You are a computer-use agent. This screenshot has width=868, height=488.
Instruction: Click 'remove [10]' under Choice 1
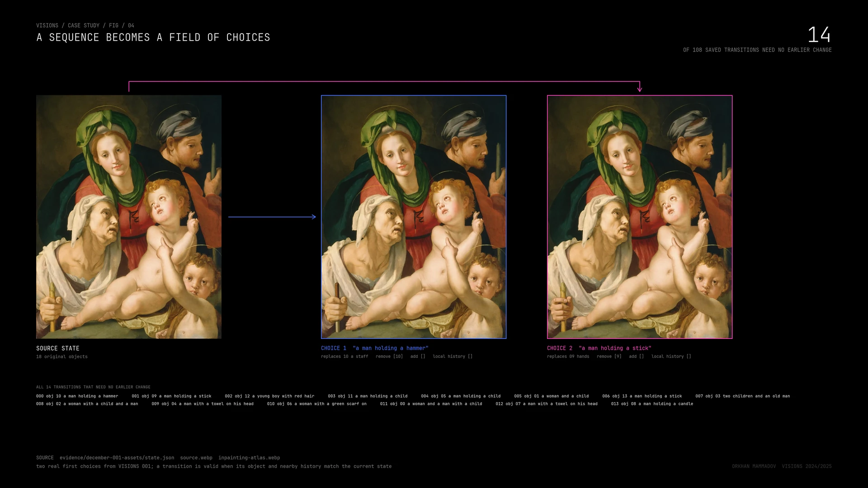tap(389, 357)
